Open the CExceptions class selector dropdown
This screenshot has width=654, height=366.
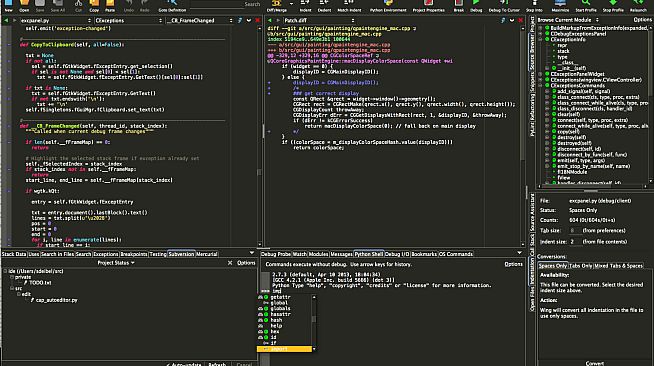[x=128, y=20]
